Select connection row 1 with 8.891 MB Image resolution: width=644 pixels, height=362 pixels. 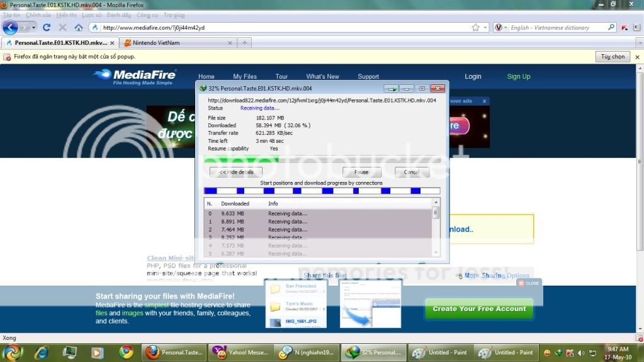point(318,222)
